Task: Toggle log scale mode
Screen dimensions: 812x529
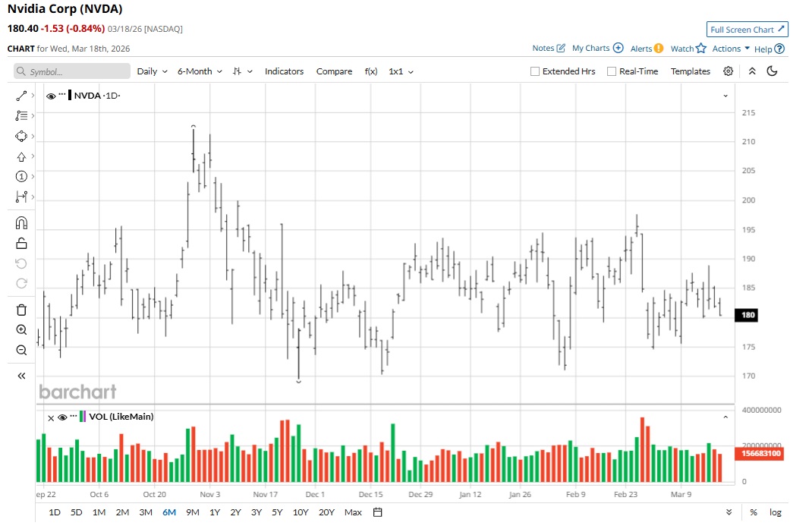Action: click(x=776, y=512)
